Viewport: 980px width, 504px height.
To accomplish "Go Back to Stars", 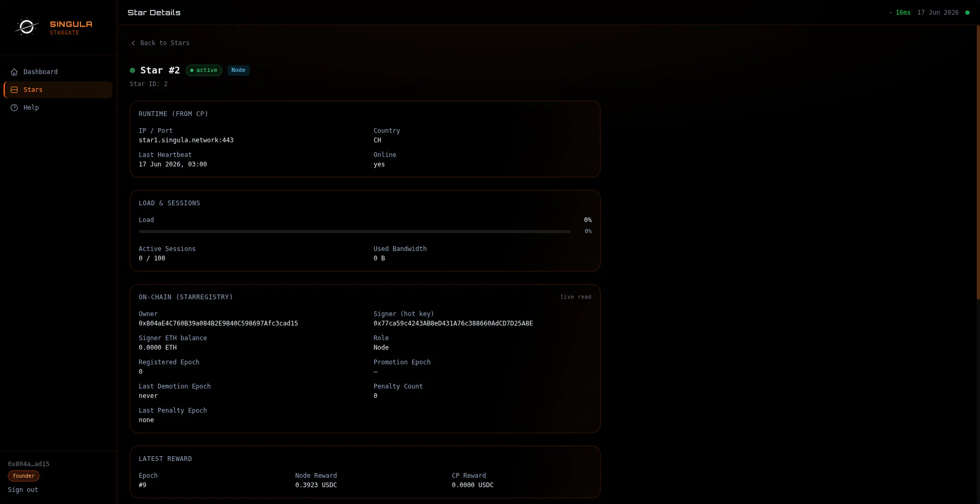I will click(x=160, y=43).
